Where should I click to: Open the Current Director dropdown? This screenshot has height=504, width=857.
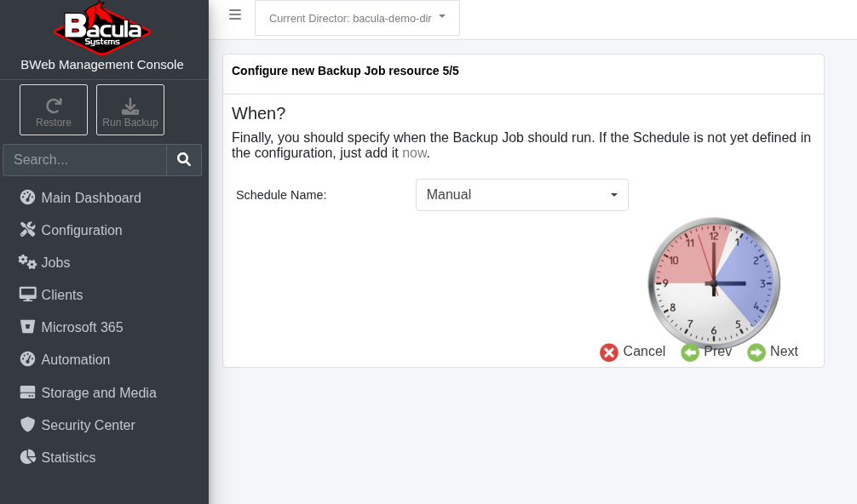point(357,18)
